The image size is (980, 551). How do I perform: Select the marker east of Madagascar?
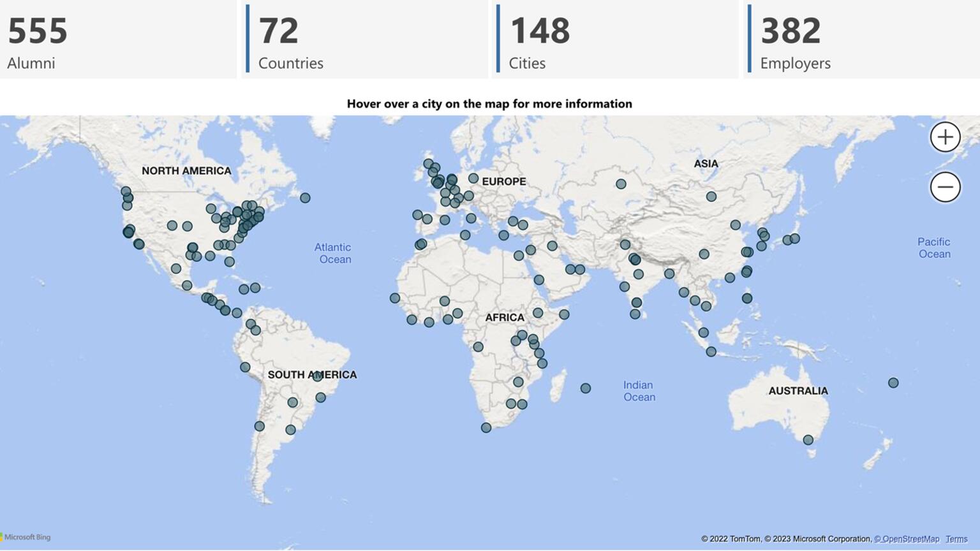[x=584, y=387]
